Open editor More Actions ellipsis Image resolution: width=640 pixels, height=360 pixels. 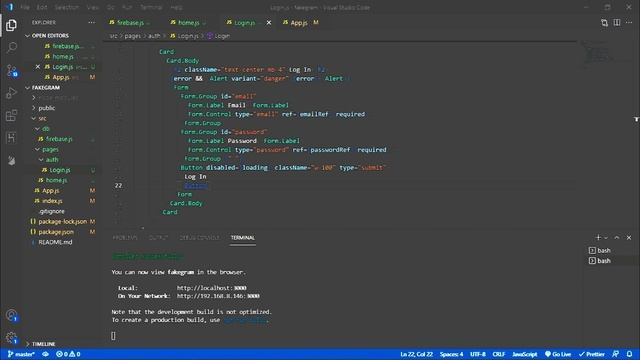[629, 22]
